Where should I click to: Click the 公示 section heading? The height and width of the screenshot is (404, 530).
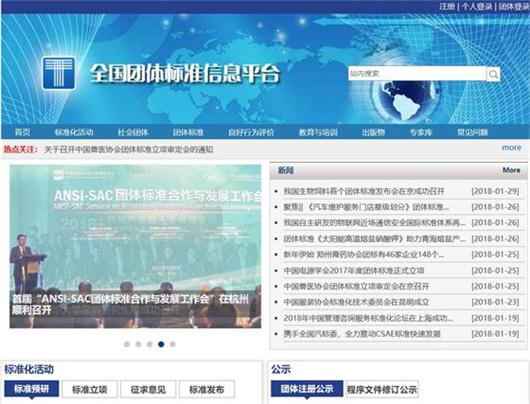point(281,369)
